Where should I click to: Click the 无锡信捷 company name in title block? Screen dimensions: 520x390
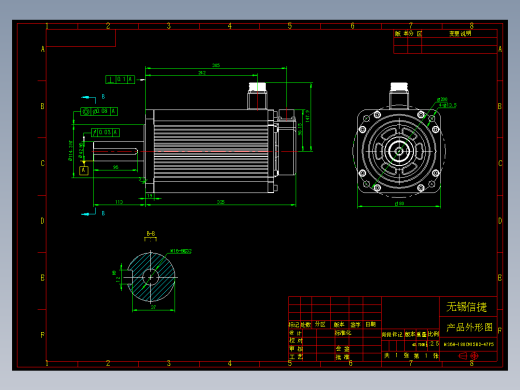(467, 307)
